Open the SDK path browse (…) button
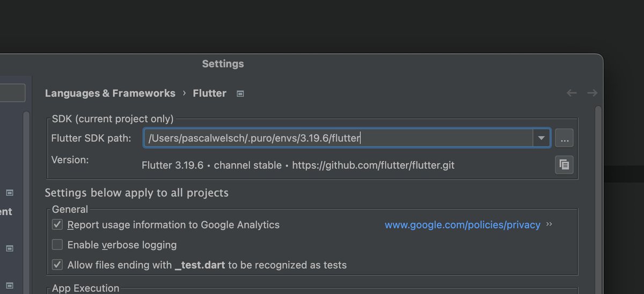644x294 pixels. [564, 138]
